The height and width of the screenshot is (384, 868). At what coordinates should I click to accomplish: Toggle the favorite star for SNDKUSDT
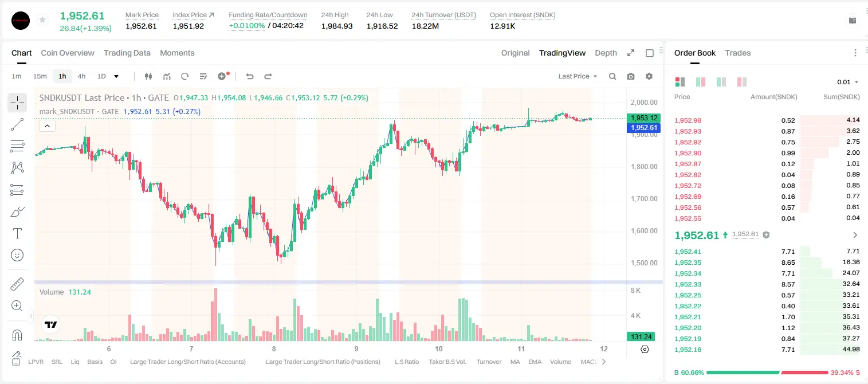pyautogui.click(x=42, y=20)
